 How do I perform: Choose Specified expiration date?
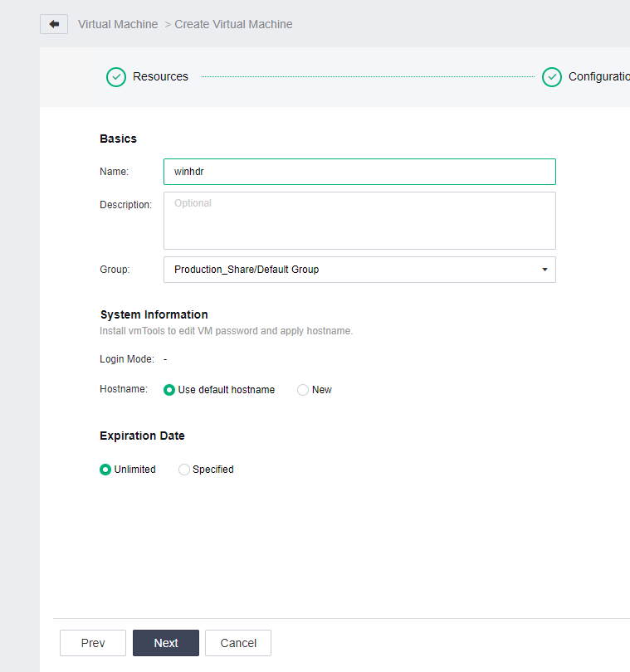tap(184, 470)
